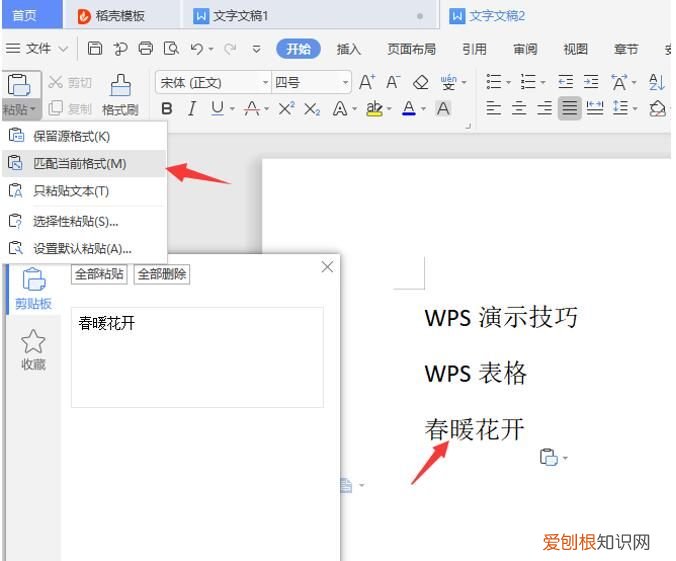
Task: Expand quick access toolbar customize arrow
Action: [257, 49]
